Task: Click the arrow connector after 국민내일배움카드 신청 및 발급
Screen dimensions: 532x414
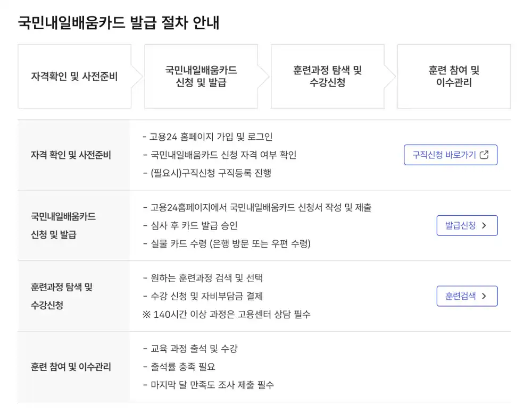Action: (264, 76)
